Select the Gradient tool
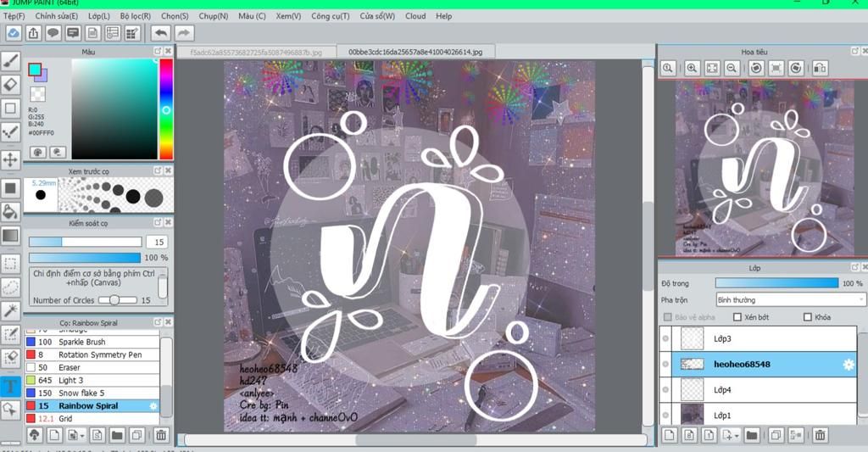 [10, 236]
